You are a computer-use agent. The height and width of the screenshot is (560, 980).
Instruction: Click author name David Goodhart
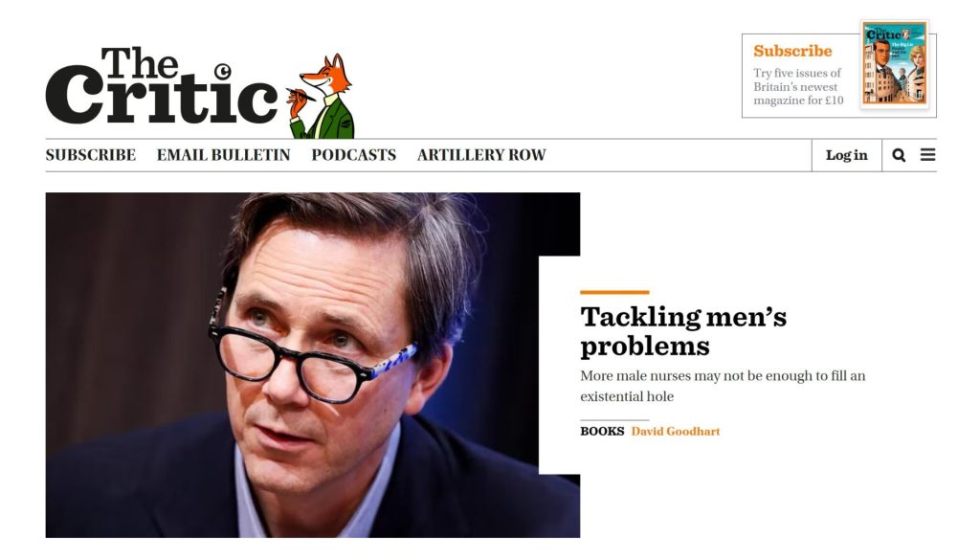tap(676, 432)
